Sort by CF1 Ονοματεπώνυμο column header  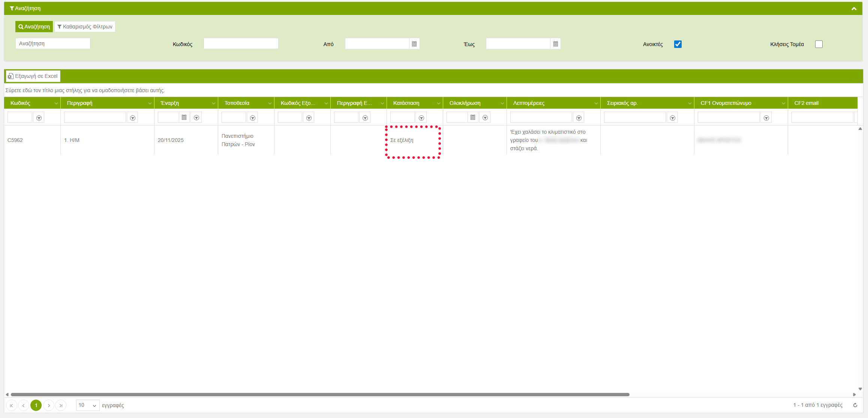click(x=726, y=103)
